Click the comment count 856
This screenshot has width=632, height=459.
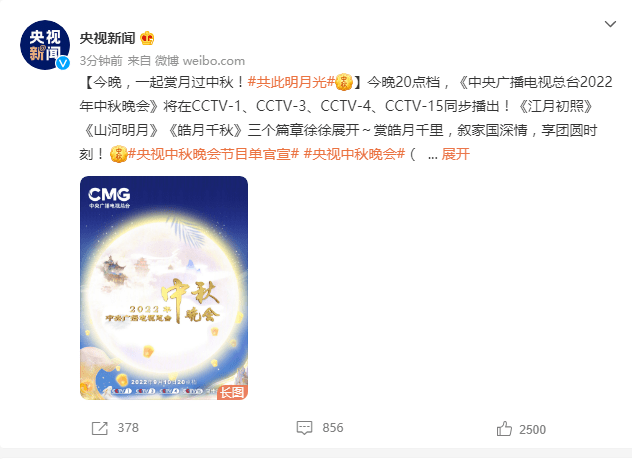(333, 428)
